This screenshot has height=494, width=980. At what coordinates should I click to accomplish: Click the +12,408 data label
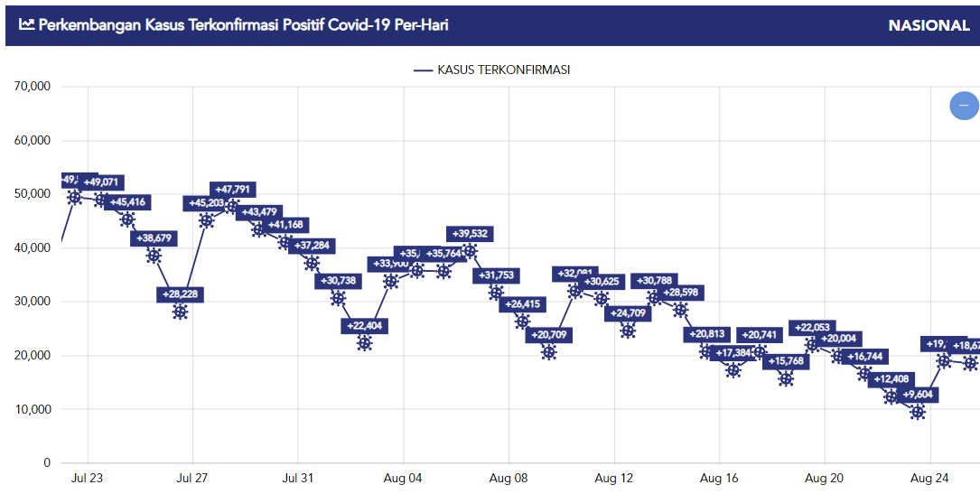[891, 379]
